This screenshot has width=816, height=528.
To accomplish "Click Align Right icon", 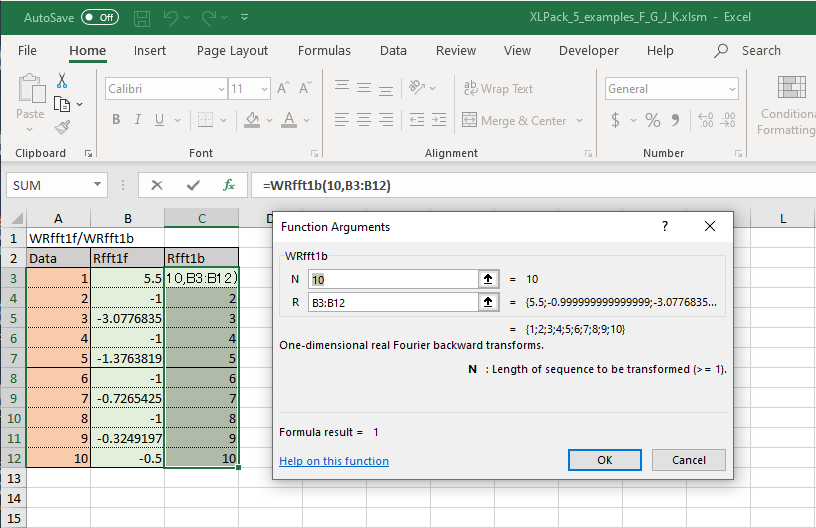I will pos(386,120).
